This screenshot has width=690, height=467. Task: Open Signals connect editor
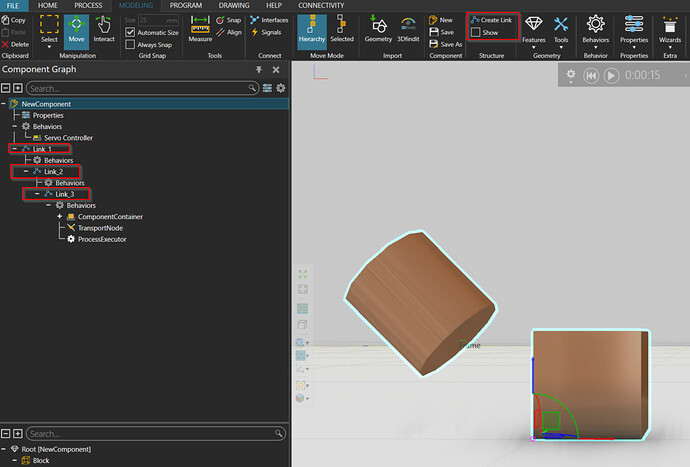[x=266, y=33]
